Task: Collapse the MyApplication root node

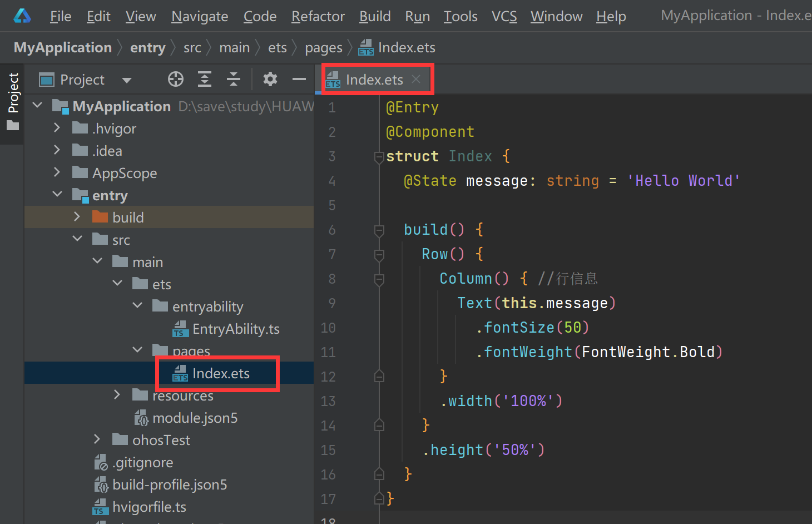Action: [37, 105]
